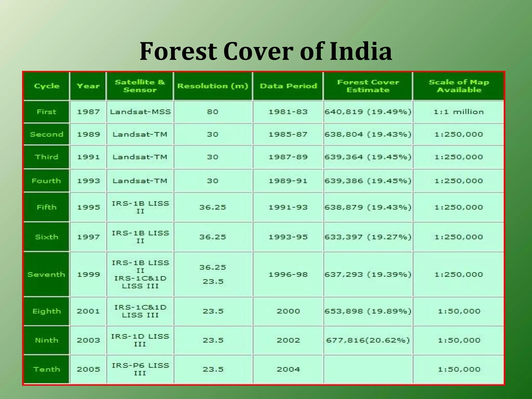Image resolution: width=532 pixels, height=399 pixels.
Task: Select the estimate "637,293 (19.39%)"
Action: pyautogui.click(x=368, y=274)
